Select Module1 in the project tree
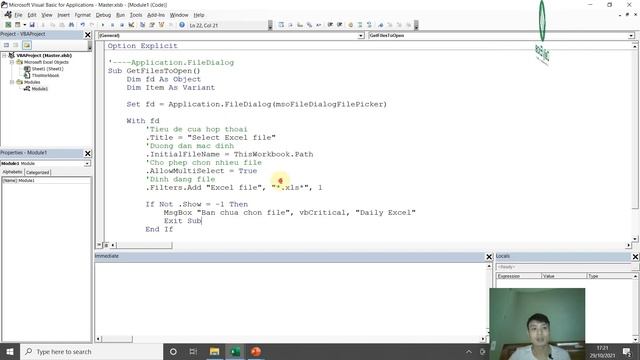 (x=40, y=89)
